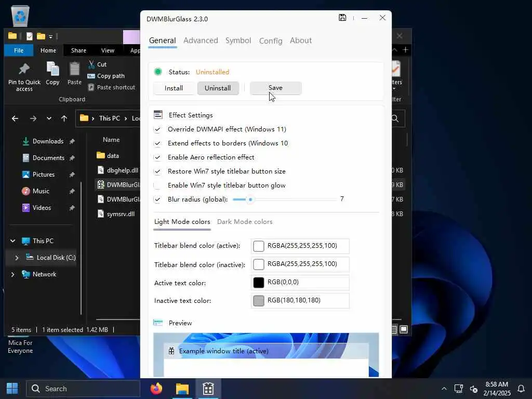Click the black Active text color swatch
Image resolution: width=532 pixels, height=399 pixels.
[x=259, y=282]
